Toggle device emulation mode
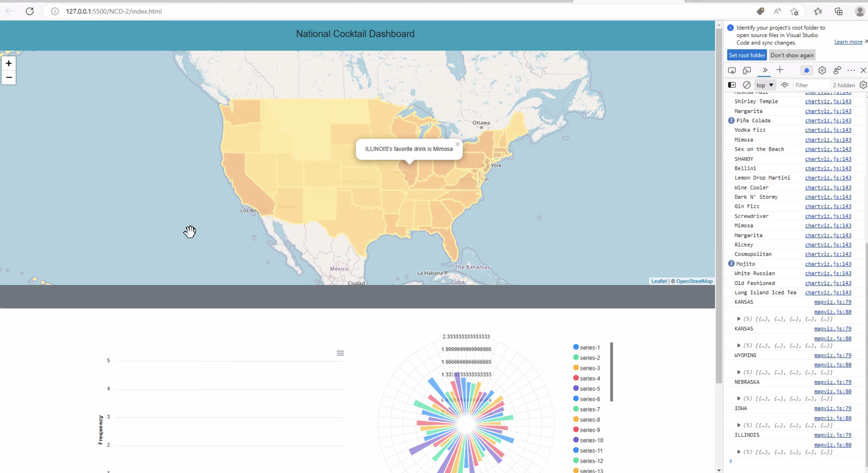Viewport: 868px width, 473px height. (747, 70)
